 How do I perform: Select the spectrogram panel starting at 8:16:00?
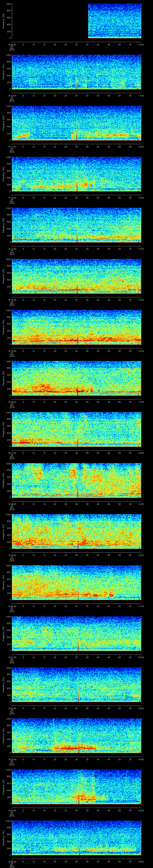tap(77, 378)
